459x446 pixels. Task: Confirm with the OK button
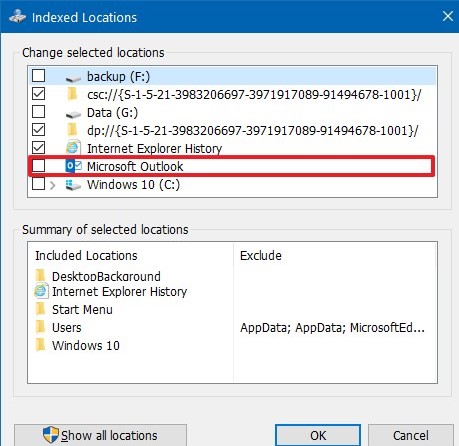pyautogui.click(x=318, y=435)
